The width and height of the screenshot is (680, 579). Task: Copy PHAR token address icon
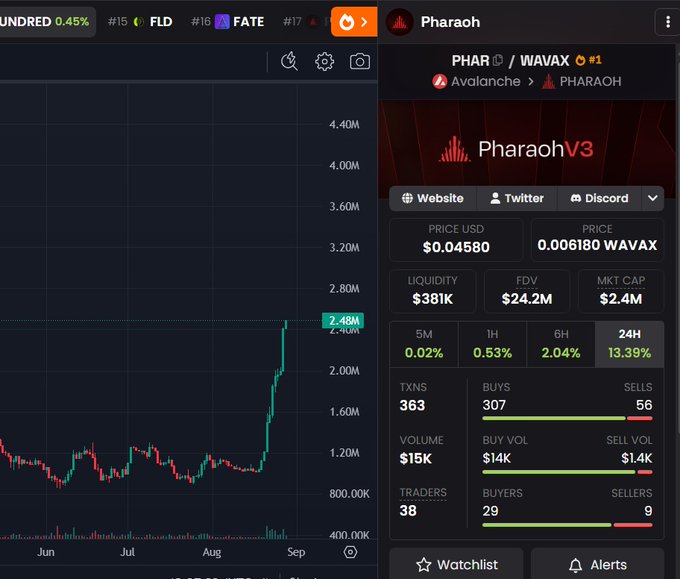coord(498,60)
